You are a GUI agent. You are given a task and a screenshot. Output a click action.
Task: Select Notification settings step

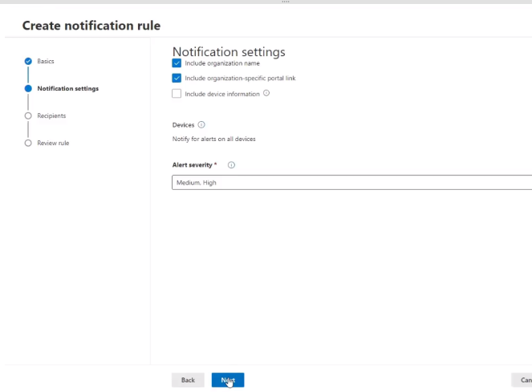pyautogui.click(x=68, y=88)
